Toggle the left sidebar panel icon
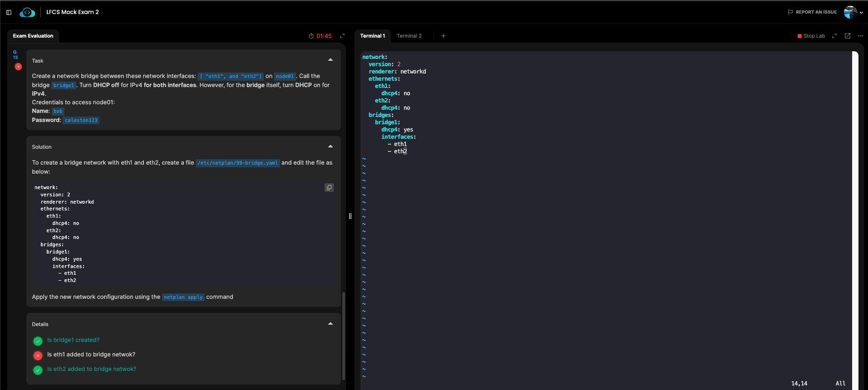The width and height of the screenshot is (868, 390). pyautogui.click(x=9, y=12)
